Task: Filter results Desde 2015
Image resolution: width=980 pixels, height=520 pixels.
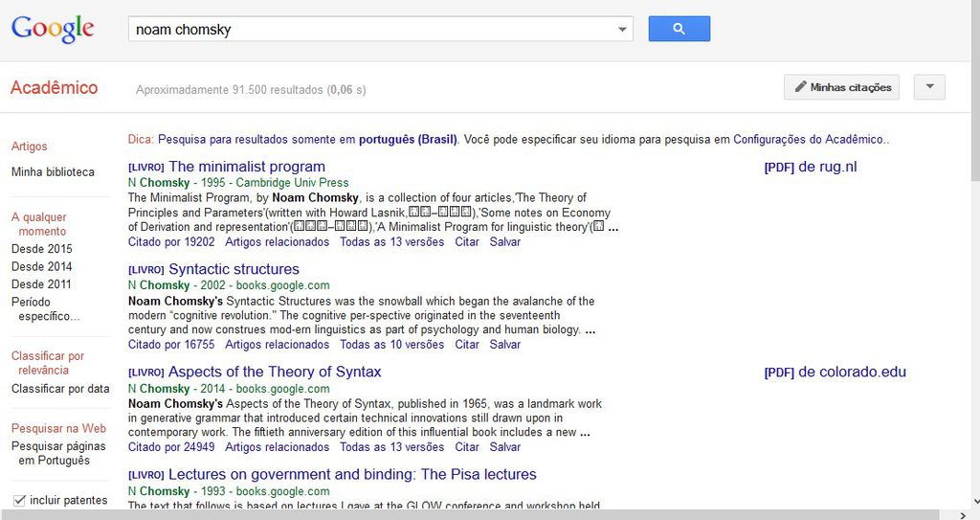Action: pos(42,248)
